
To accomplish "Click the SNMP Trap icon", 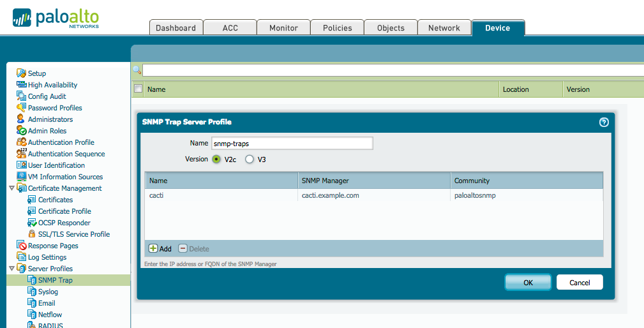I will pyautogui.click(x=32, y=280).
